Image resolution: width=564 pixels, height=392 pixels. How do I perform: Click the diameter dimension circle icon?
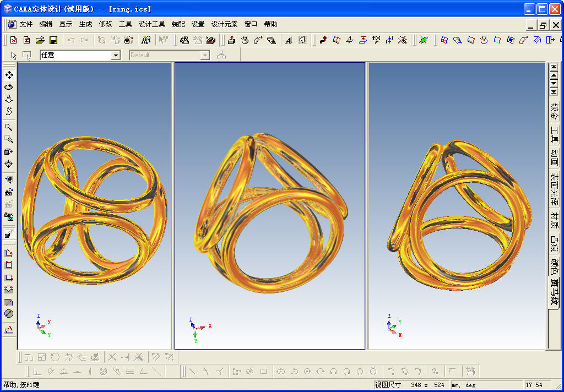point(9,314)
